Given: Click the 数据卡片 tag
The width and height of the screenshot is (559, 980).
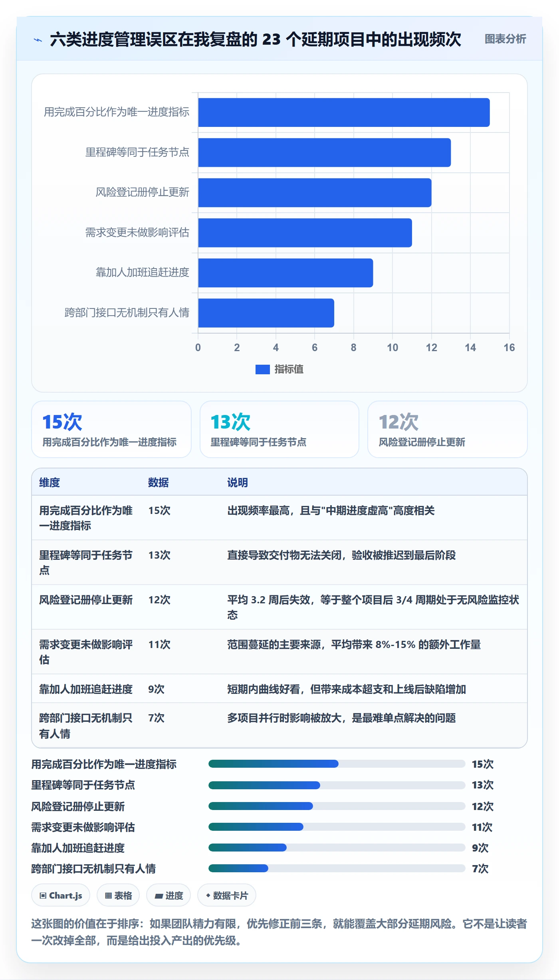Looking at the screenshot, I should pyautogui.click(x=227, y=895).
